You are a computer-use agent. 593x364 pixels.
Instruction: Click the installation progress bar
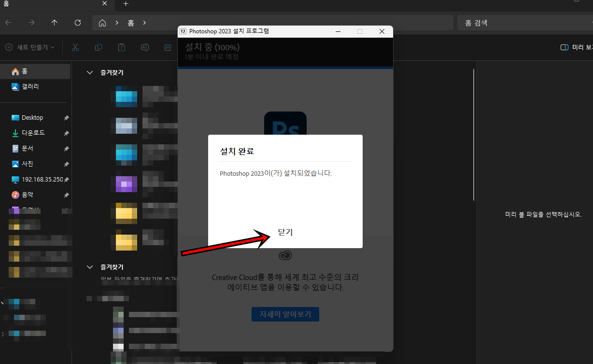[x=285, y=68]
